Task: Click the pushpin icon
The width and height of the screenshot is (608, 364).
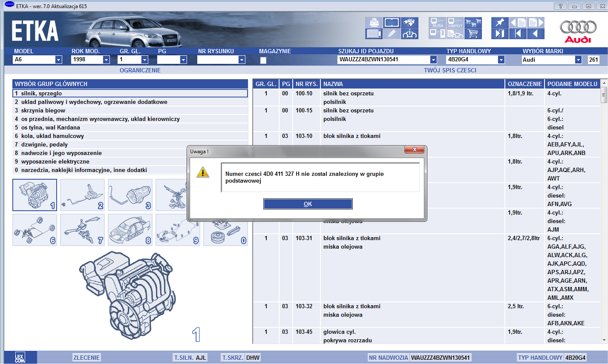Action: [500, 23]
